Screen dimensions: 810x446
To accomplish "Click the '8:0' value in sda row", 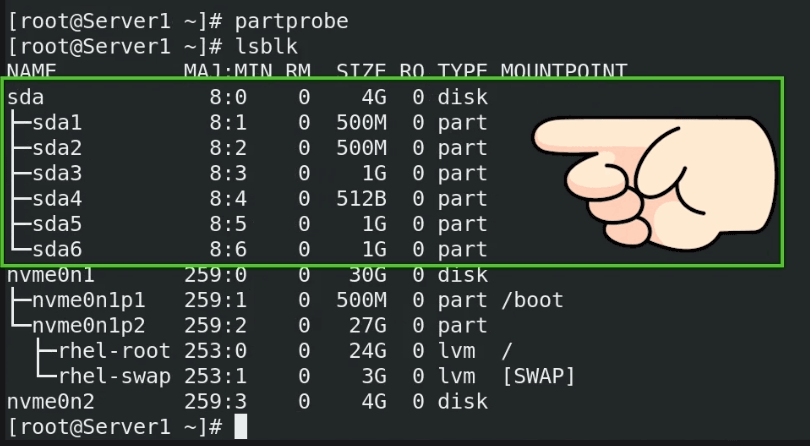I will click(228, 97).
